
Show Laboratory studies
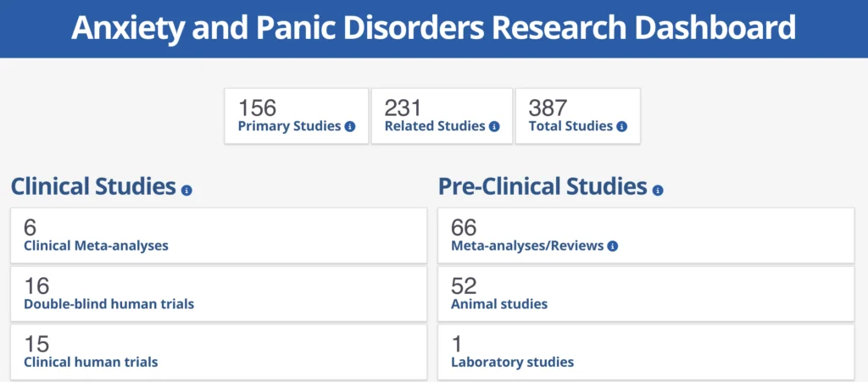coord(512,362)
